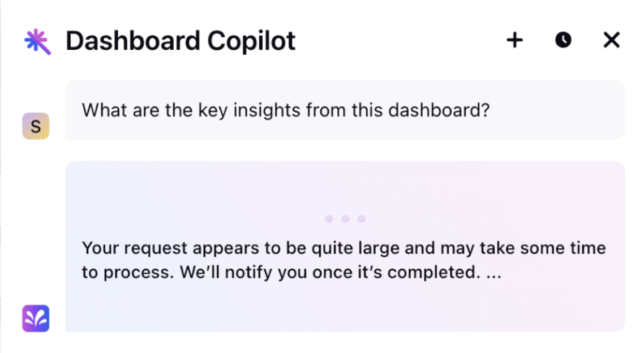The height and width of the screenshot is (353, 644).
Task: Click the word 'Copilot' in header
Action: coord(251,41)
